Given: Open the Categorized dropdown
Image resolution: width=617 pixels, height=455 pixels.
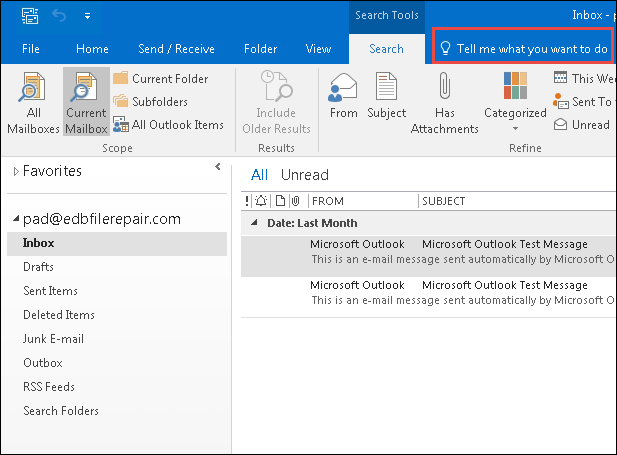Looking at the screenshot, I should tap(515, 102).
